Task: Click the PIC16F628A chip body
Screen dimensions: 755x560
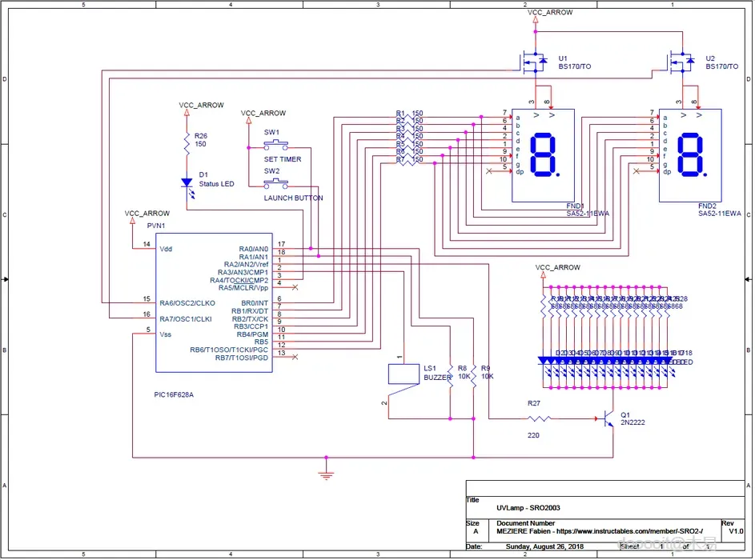Action: coord(214,303)
